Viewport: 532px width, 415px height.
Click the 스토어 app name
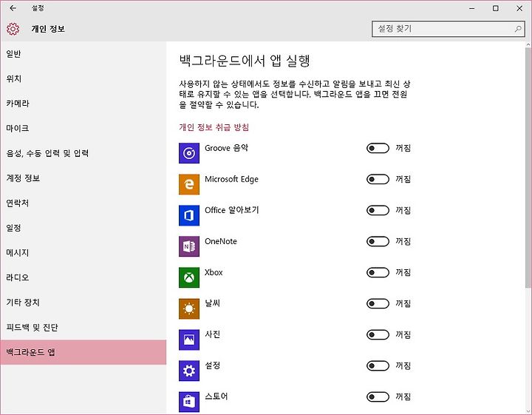pyautogui.click(x=216, y=397)
